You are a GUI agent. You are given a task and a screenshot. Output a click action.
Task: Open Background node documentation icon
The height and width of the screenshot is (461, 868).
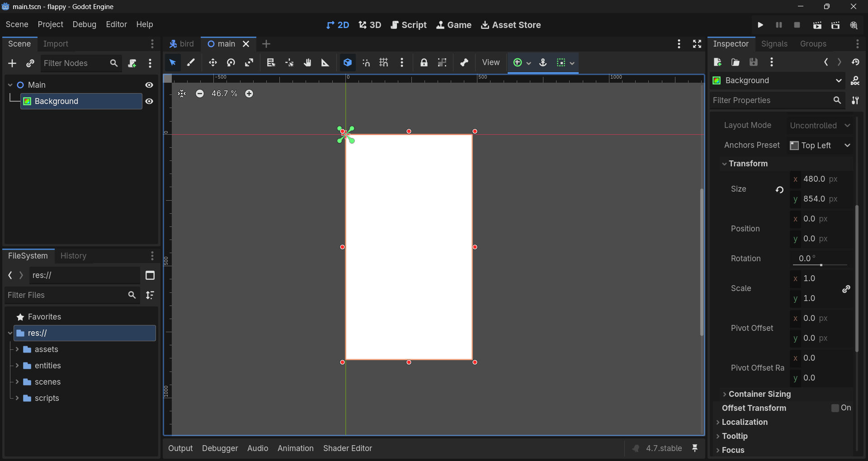[x=855, y=81]
